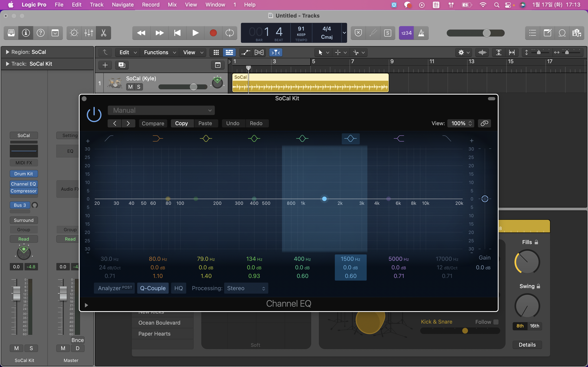Viewport: 588px width, 367px height.
Task: Mute the SoCal (Kyle) track
Action: pos(130,87)
